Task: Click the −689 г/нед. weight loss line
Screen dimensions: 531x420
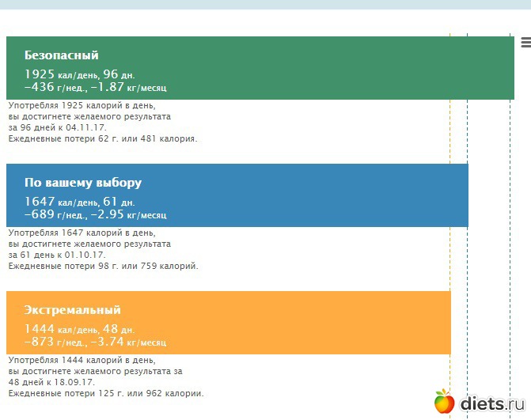Action: 95,215
